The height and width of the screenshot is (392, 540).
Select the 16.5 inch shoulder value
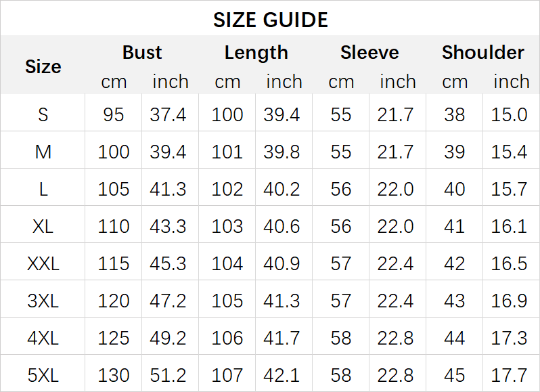coord(509,263)
